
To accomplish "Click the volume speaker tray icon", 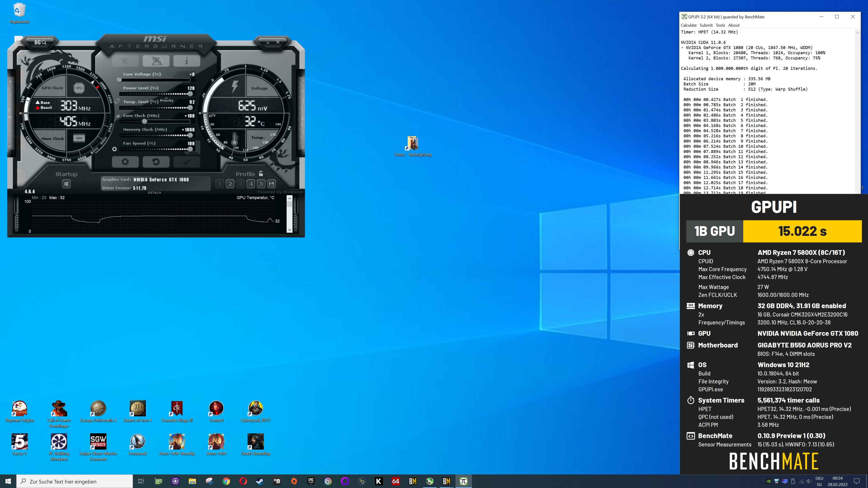I will pyautogui.click(x=809, y=481).
